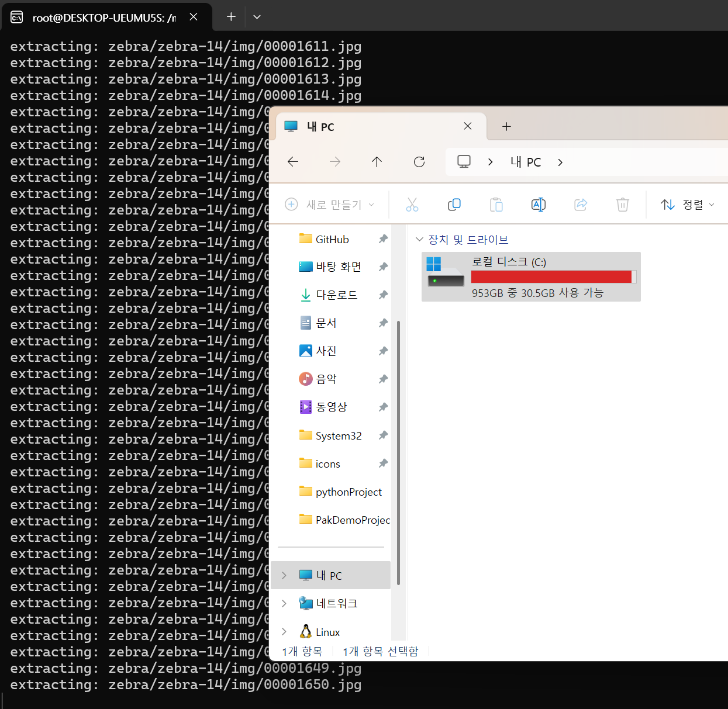
Task: Expand the 내 PC tree node
Action: [x=284, y=575]
